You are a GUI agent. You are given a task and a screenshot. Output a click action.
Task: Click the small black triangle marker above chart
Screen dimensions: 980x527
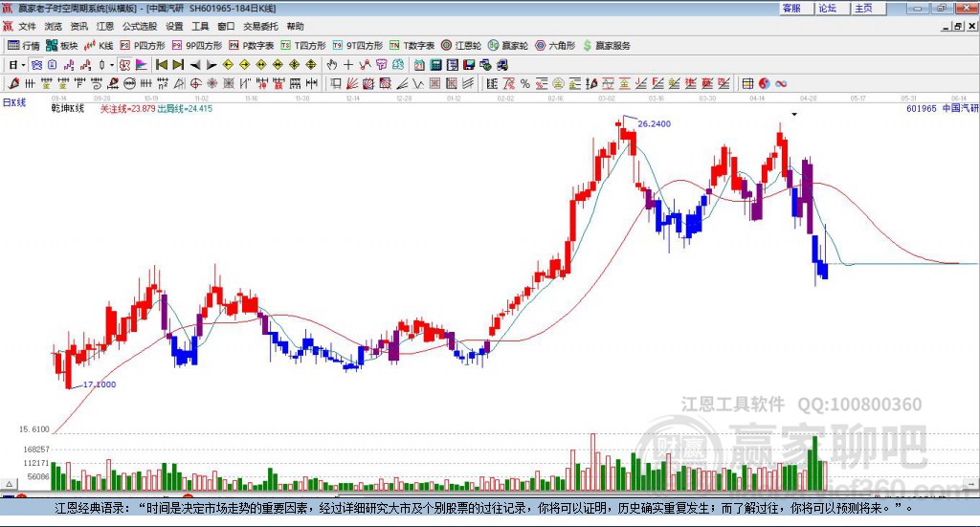tap(794, 114)
